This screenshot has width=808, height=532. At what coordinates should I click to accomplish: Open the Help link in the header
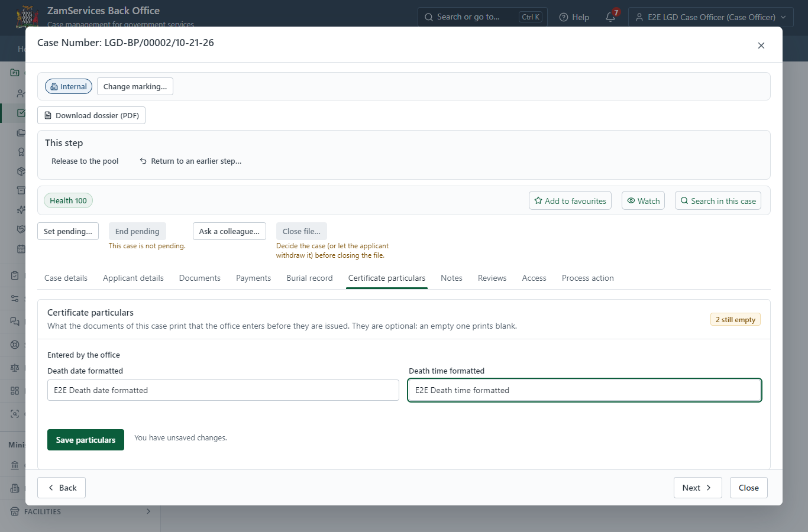coord(574,17)
